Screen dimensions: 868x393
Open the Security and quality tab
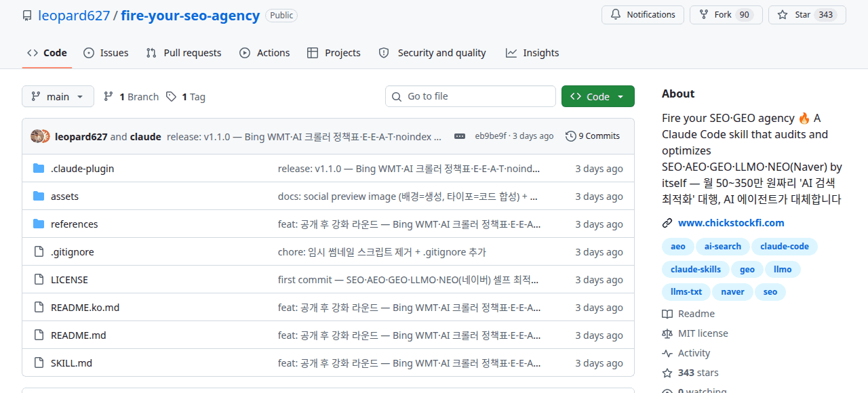coord(432,53)
